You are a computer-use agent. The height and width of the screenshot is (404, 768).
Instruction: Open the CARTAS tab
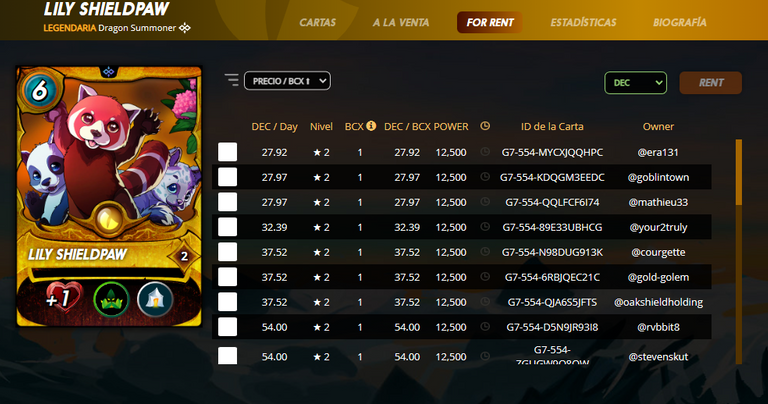317,23
